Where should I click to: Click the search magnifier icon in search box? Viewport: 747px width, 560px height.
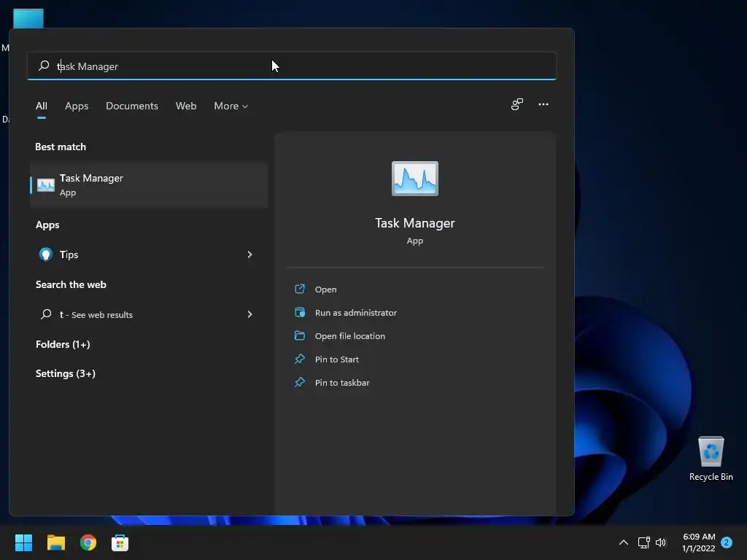[44, 65]
